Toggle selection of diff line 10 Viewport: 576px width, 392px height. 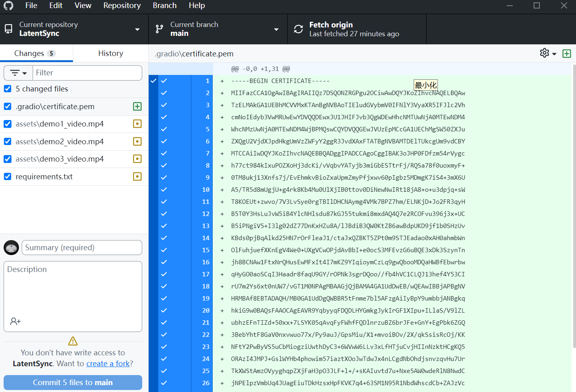(164, 189)
